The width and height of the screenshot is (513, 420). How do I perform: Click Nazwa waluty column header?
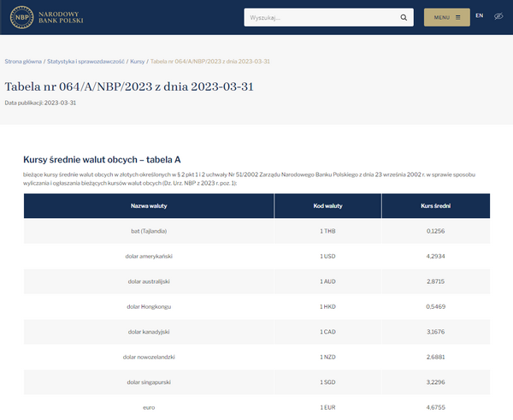pos(148,206)
